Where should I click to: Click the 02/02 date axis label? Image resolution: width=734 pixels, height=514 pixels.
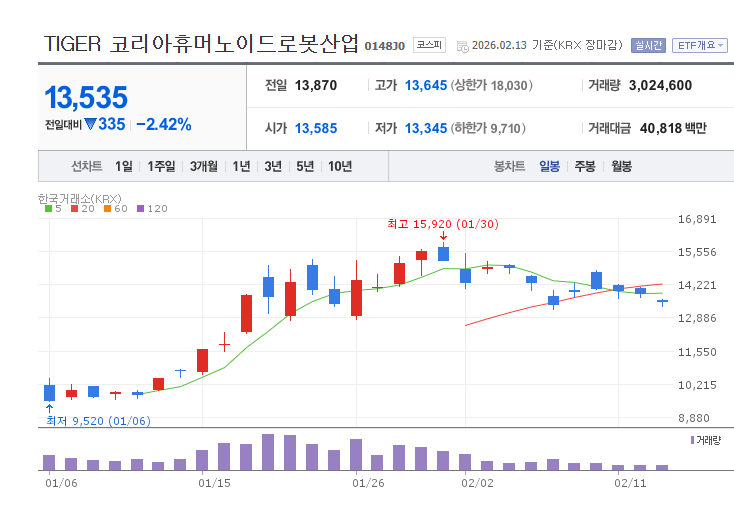point(477,483)
